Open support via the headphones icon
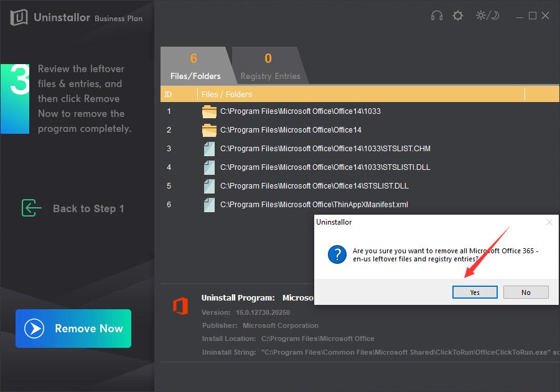Screen dimensions: 560x392 (x=436, y=16)
